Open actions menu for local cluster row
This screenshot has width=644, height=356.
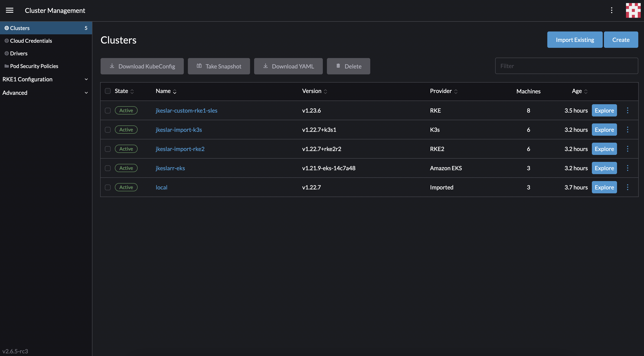tap(627, 187)
